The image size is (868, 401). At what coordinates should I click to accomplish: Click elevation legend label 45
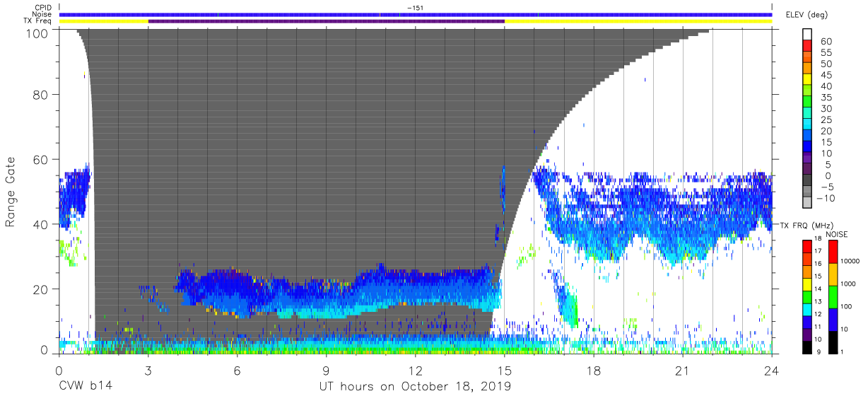coord(826,76)
